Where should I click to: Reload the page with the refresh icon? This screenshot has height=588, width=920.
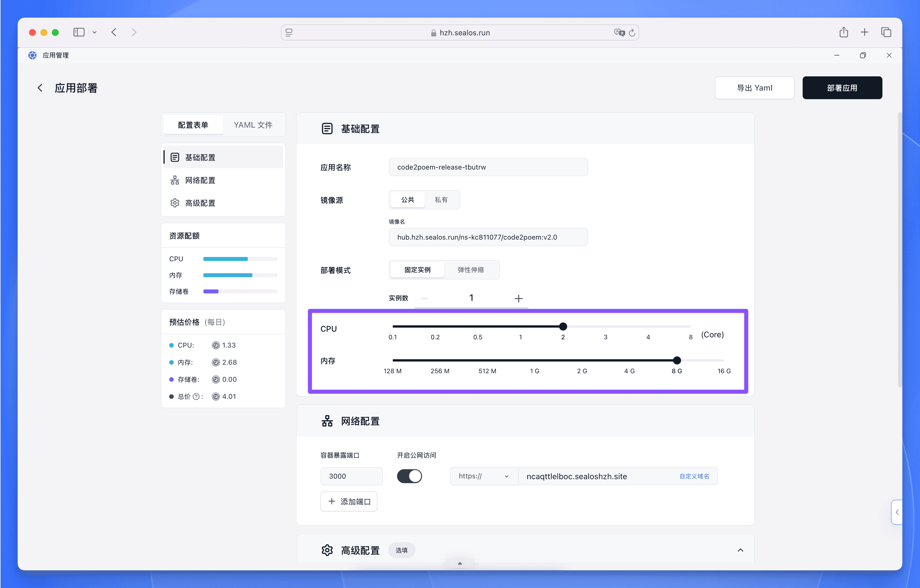[632, 32]
